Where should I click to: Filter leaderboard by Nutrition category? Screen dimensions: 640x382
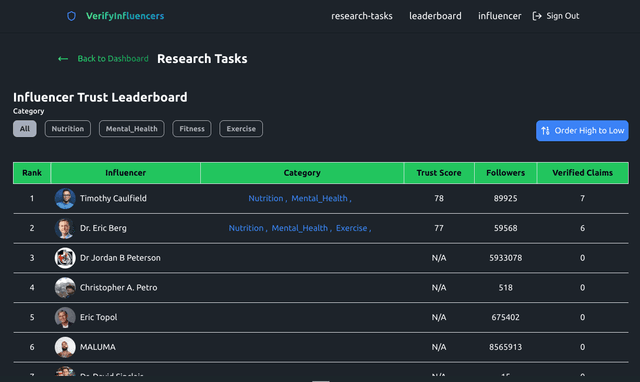click(68, 129)
